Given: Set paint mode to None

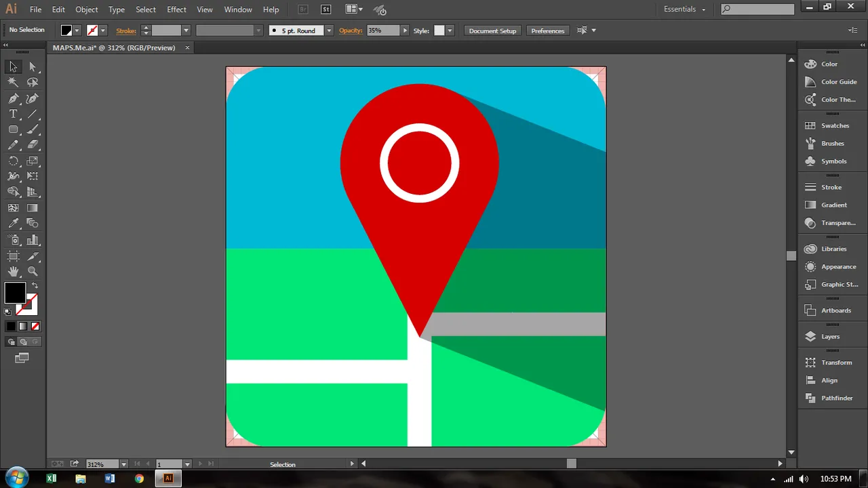Looking at the screenshot, I should [x=35, y=327].
